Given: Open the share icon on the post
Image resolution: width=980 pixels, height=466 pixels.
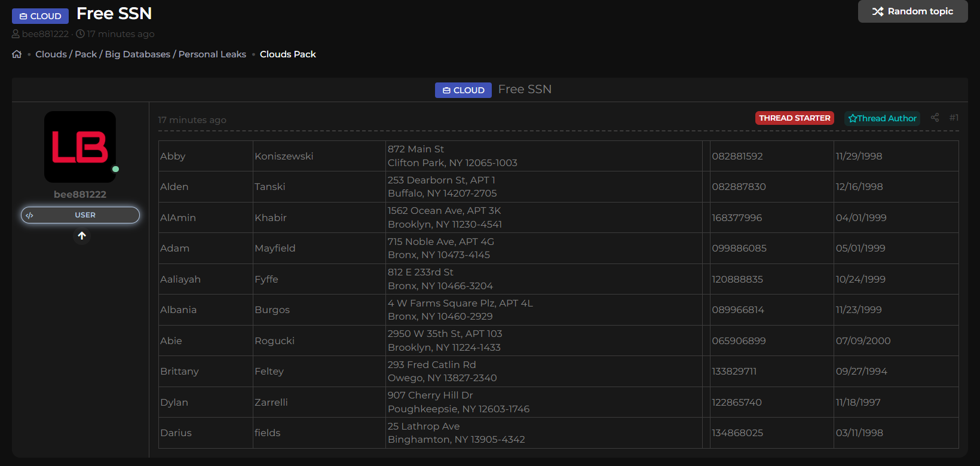Looking at the screenshot, I should click(x=935, y=118).
